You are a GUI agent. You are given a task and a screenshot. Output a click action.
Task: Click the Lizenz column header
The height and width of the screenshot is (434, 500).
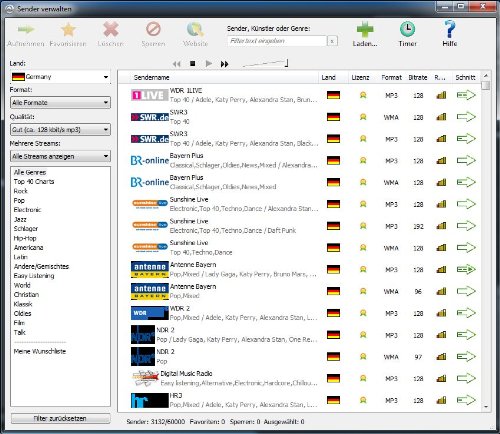[x=360, y=77]
